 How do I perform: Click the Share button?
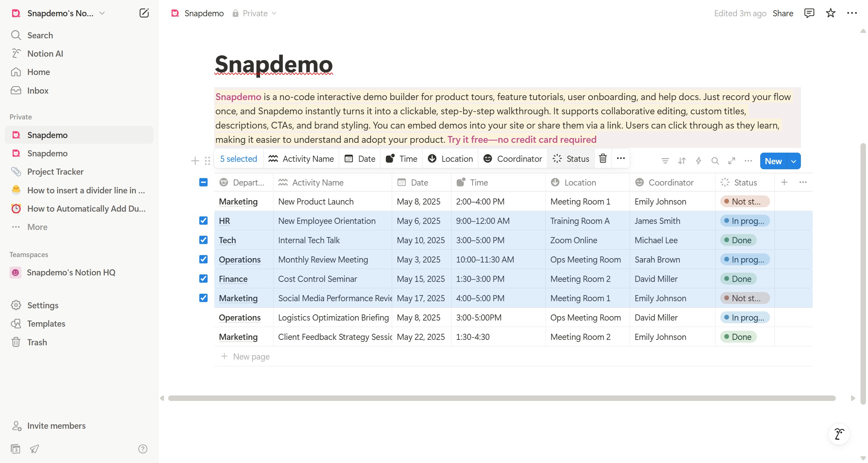[783, 13]
